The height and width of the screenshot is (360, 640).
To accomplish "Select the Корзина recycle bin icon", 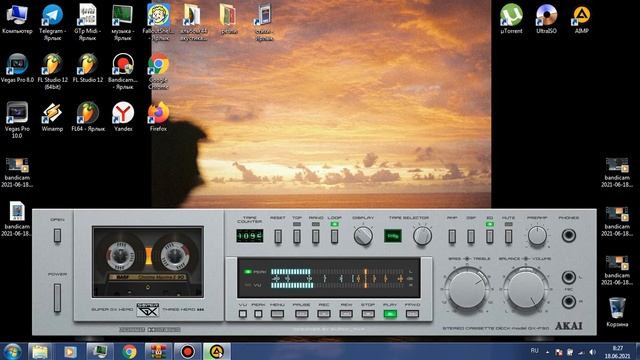I will [617, 312].
